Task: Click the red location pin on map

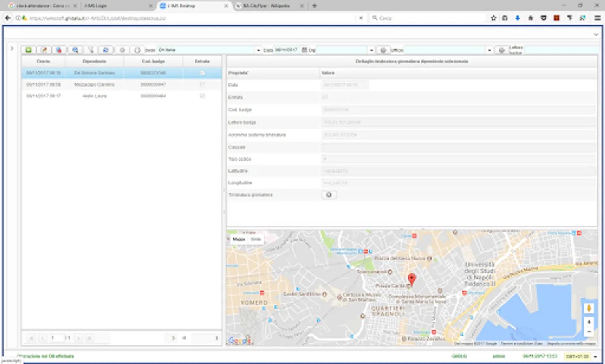Action: [x=411, y=279]
